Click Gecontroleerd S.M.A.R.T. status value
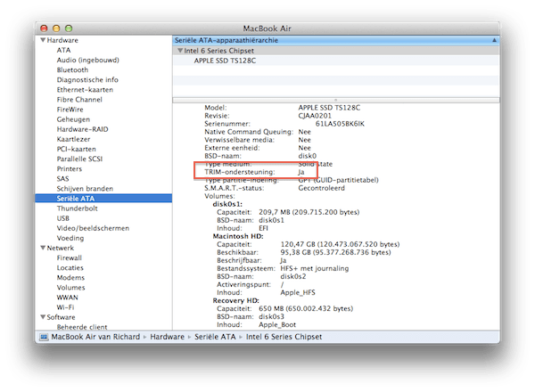This screenshot has height=392, width=535. [x=321, y=188]
